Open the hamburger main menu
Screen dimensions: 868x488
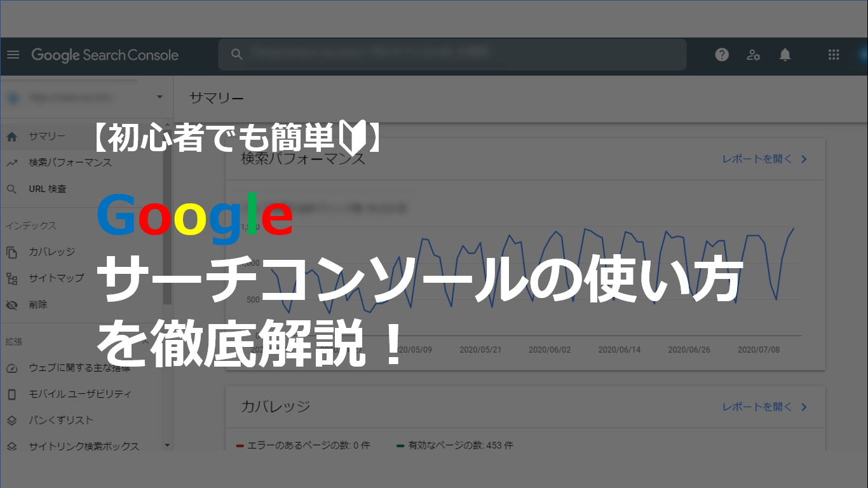tap(13, 55)
